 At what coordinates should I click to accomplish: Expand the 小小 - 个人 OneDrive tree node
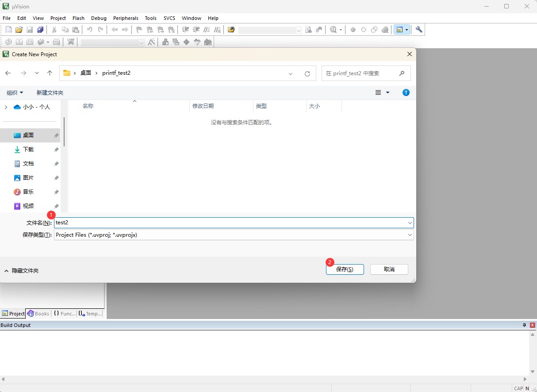pos(6,107)
